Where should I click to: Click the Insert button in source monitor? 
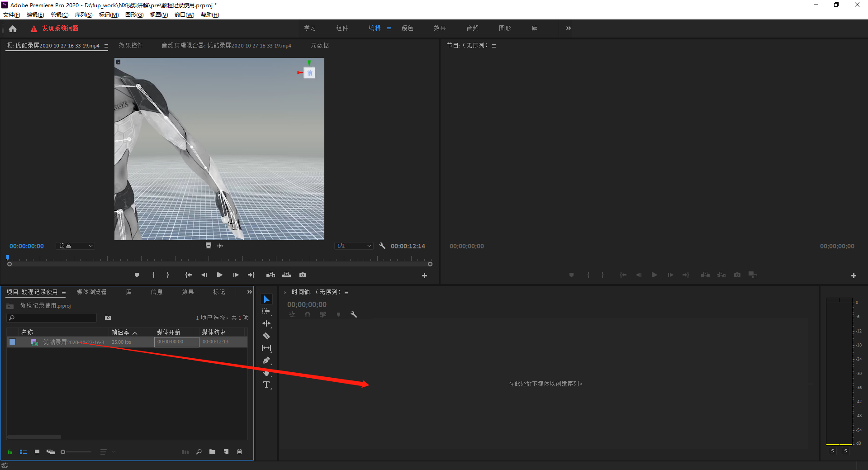coord(270,275)
